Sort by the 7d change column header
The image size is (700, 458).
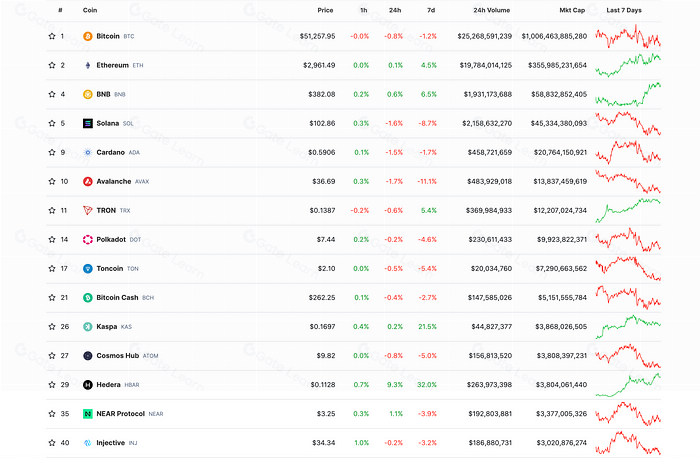coord(431,10)
